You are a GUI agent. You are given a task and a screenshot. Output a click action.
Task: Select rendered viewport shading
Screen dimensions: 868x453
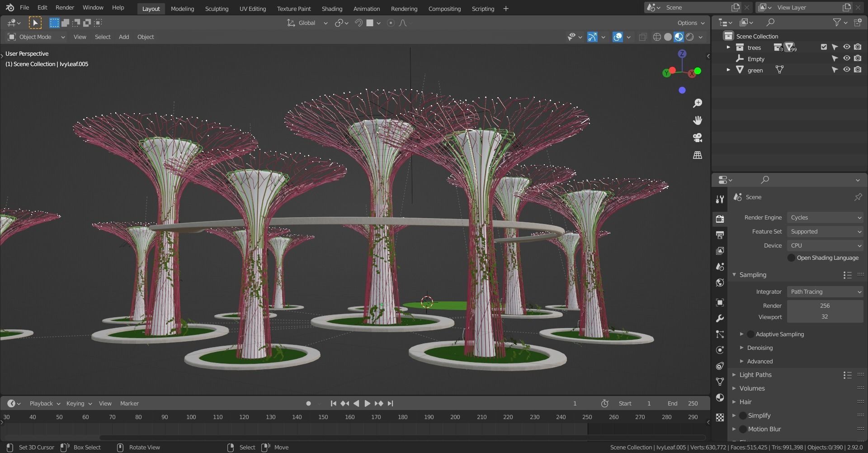pos(689,37)
